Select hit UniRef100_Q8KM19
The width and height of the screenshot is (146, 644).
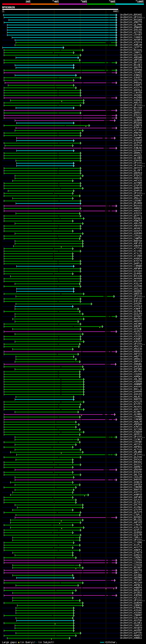tap(131, 173)
